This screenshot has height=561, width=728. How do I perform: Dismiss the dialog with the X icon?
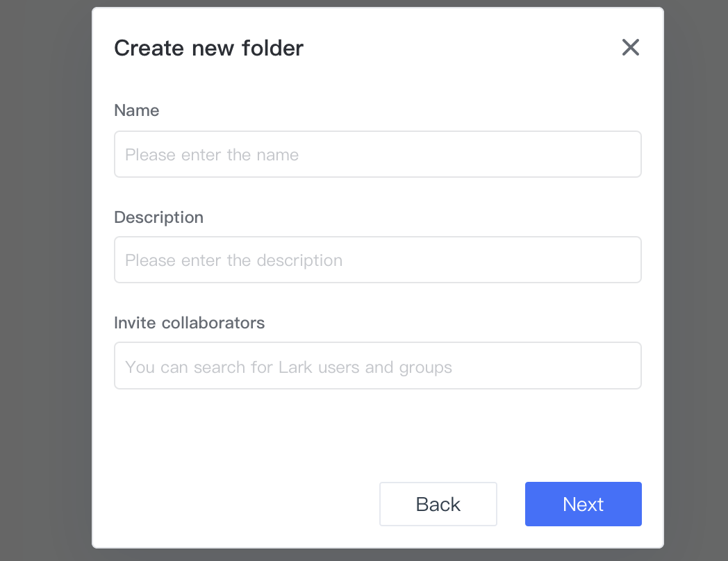tap(631, 47)
